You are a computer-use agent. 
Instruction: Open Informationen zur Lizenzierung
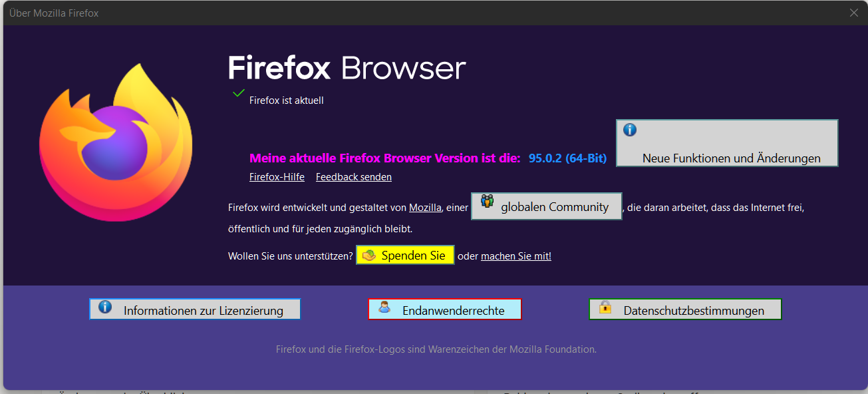click(195, 309)
